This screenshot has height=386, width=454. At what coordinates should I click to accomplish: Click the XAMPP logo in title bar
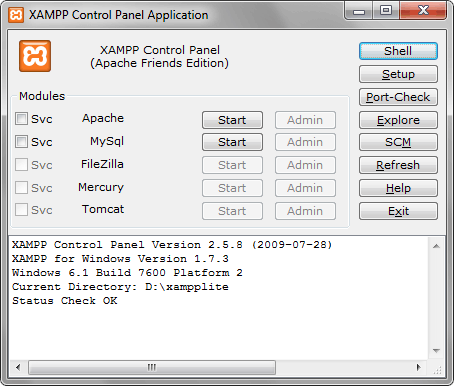pyautogui.click(x=16, y=15)
